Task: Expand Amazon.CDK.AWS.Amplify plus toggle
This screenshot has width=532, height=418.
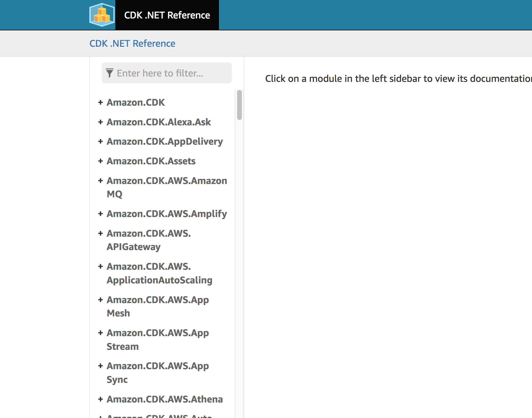Action: (100, 214)
